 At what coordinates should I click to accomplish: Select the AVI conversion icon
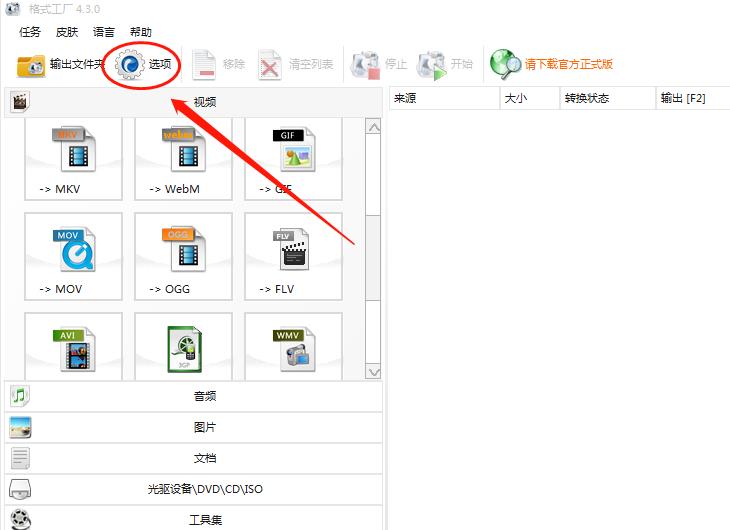pyautogui.click(x=74, y=349)
